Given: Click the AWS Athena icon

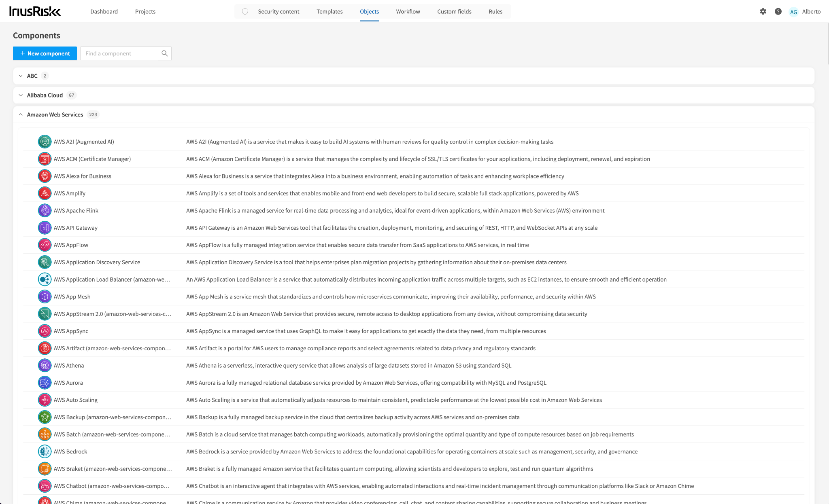Looking at the screenshot, I should click(x=45, y=365).
